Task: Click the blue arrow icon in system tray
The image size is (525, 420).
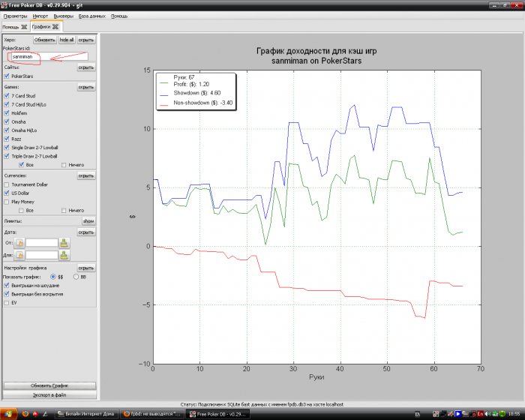Action: pos(457,414)
